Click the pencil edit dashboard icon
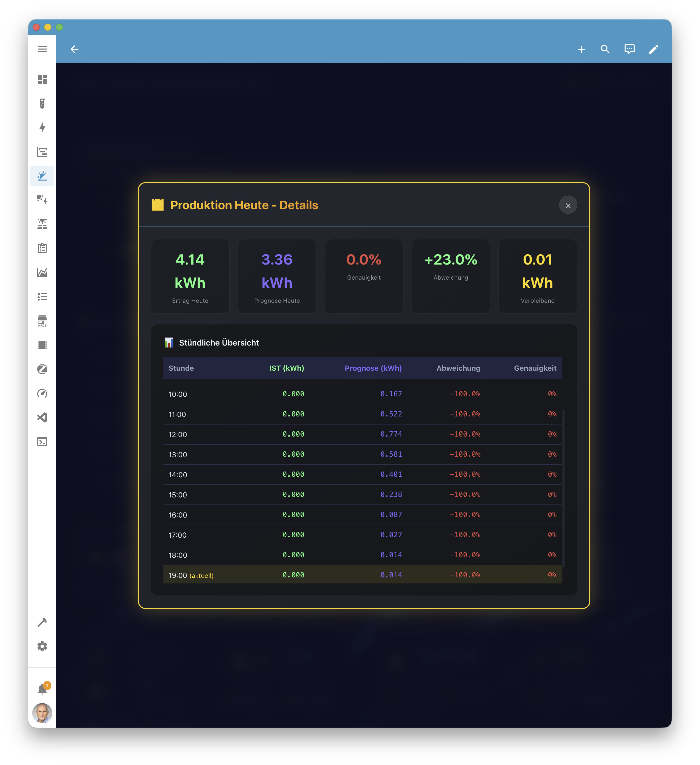 653,49
